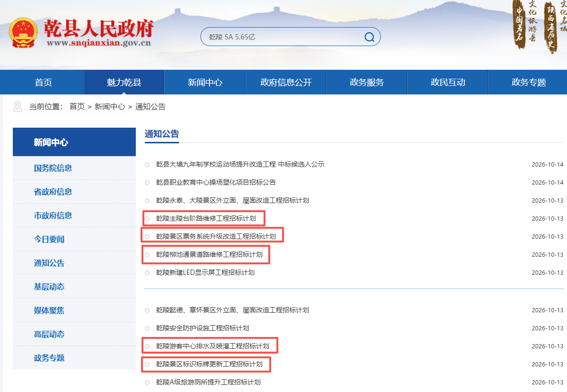Open 乾县大墙九年制学校运动场 中标候选人公示 notice

(x=240, y=164)
